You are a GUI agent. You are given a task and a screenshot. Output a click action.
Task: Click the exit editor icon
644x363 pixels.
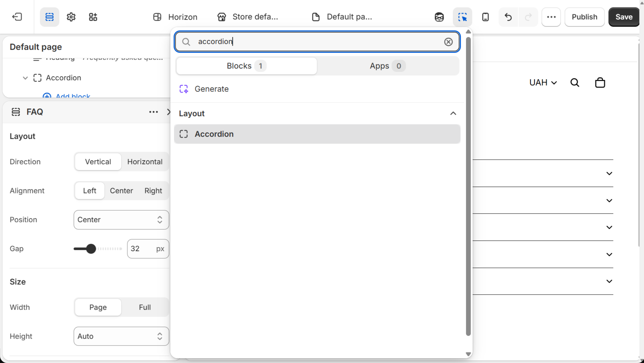tap(17, 17)
